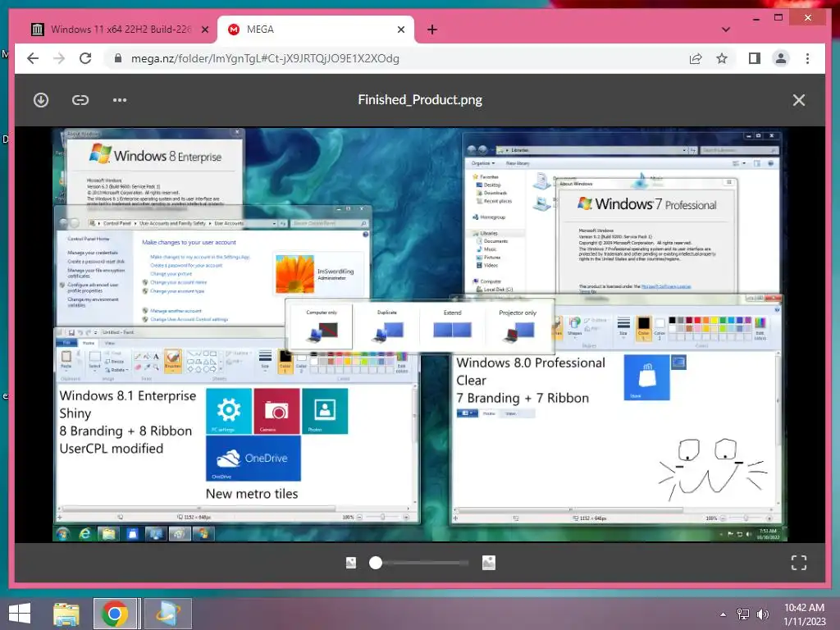The height and width of the screenshot is (630, 840).
Task: Expand the tab search chevron
Action: 726,30
